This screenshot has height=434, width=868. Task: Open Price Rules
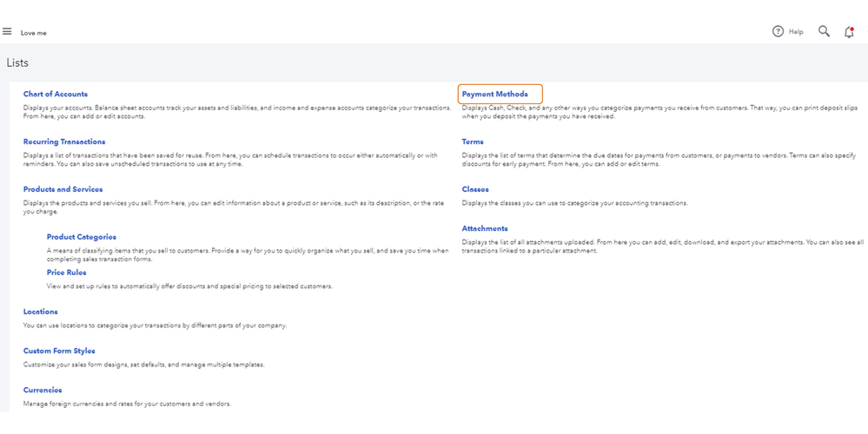click(66, 273)
